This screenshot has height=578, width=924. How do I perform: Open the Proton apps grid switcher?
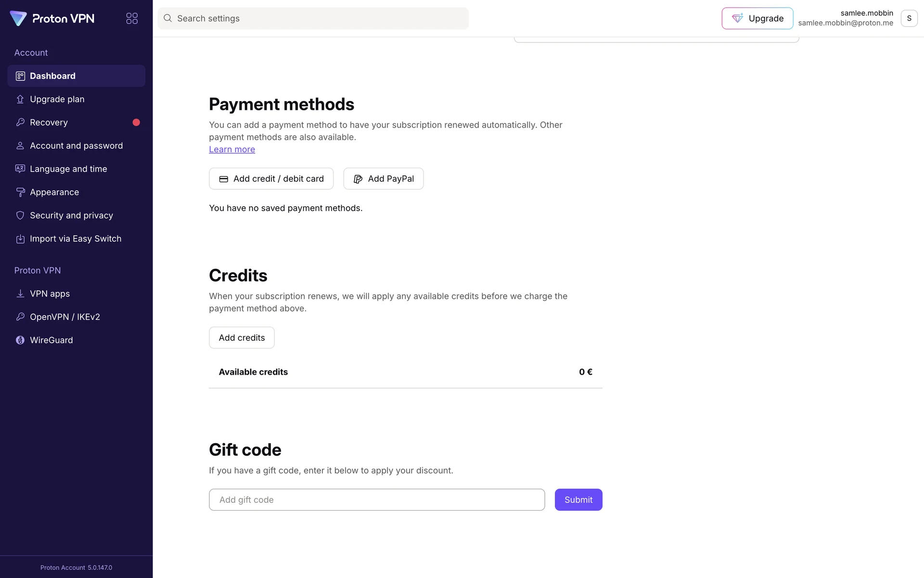click(132, 18)
